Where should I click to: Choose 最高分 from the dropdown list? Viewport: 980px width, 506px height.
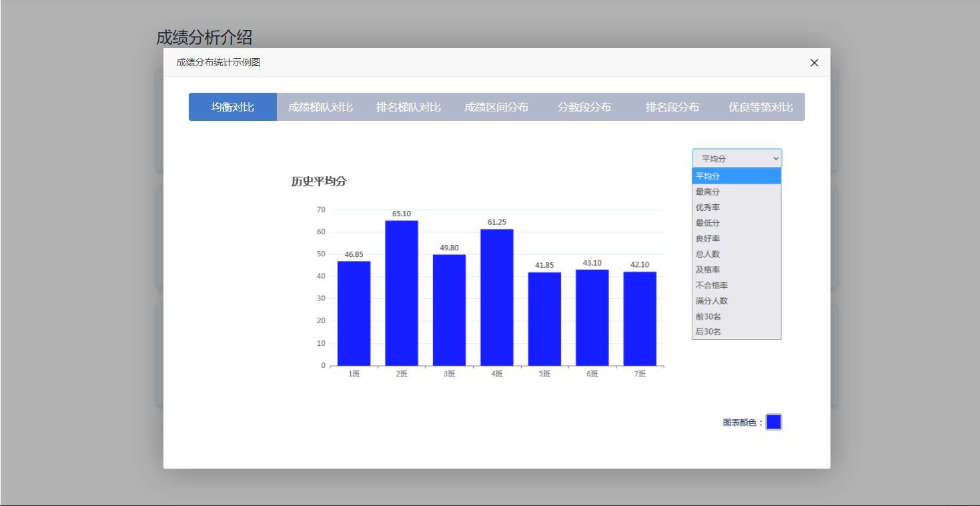(x=737, y=192)
